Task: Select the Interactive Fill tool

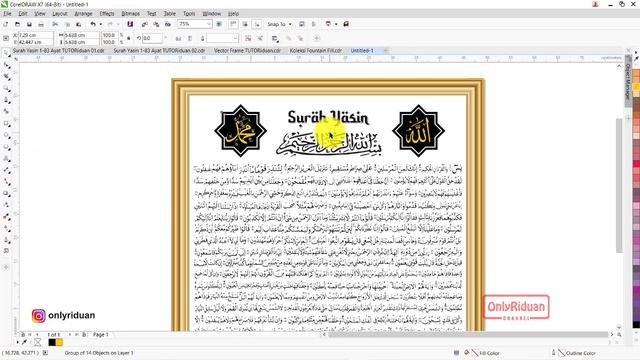Action: [6, 229]
